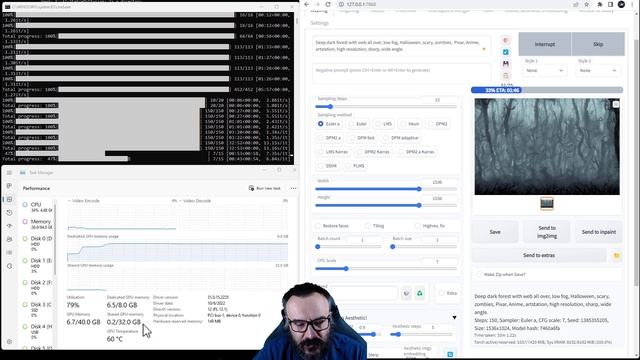Image resolution: width=640 pixels, height=360 pixels.
Task: Open browser profile avatar
Action: (621, 4)
